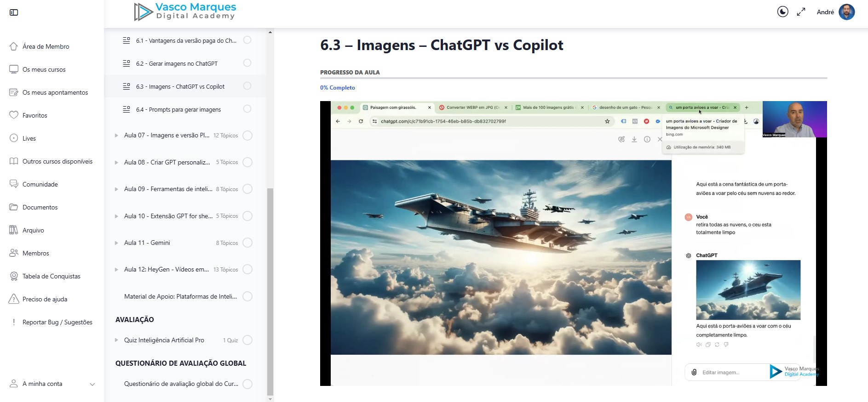Open Favoritos heart icon
Viewport: 868px width, 402px height.
coord(14,115)
